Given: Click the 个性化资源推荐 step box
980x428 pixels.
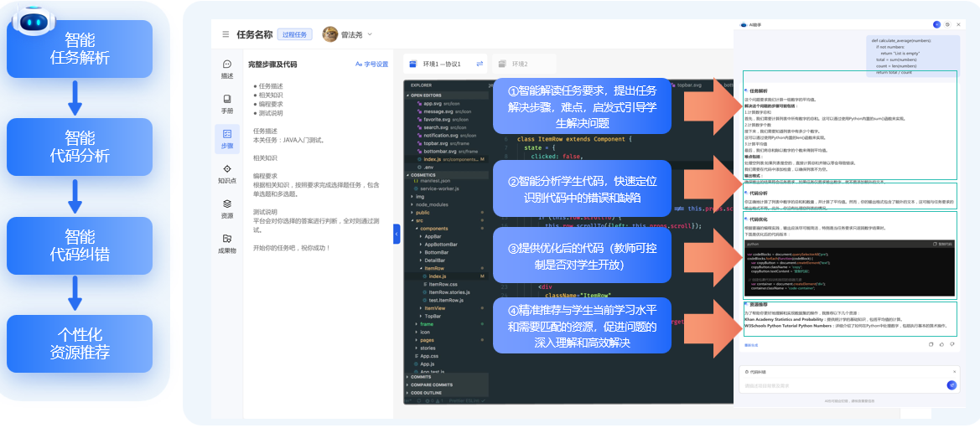Looking at the screenshot, I should (x=80, y=343).
